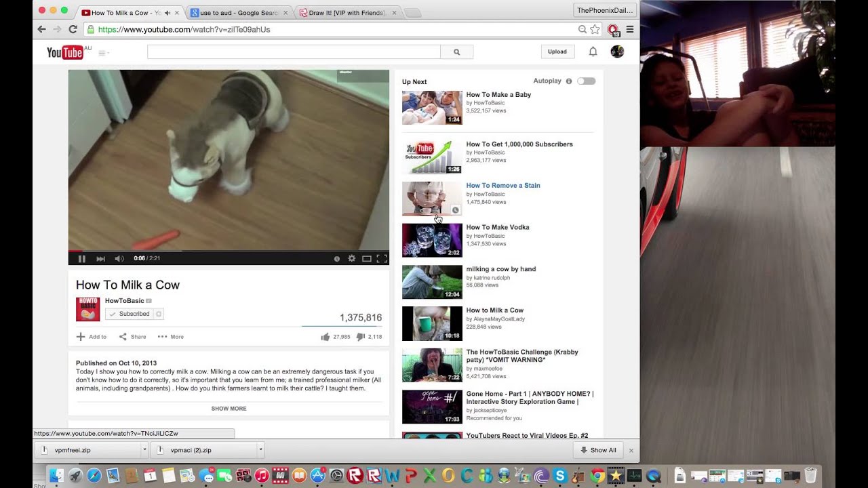
Task: Enter fullscreen in the video player
Action: tap(382, 258)
